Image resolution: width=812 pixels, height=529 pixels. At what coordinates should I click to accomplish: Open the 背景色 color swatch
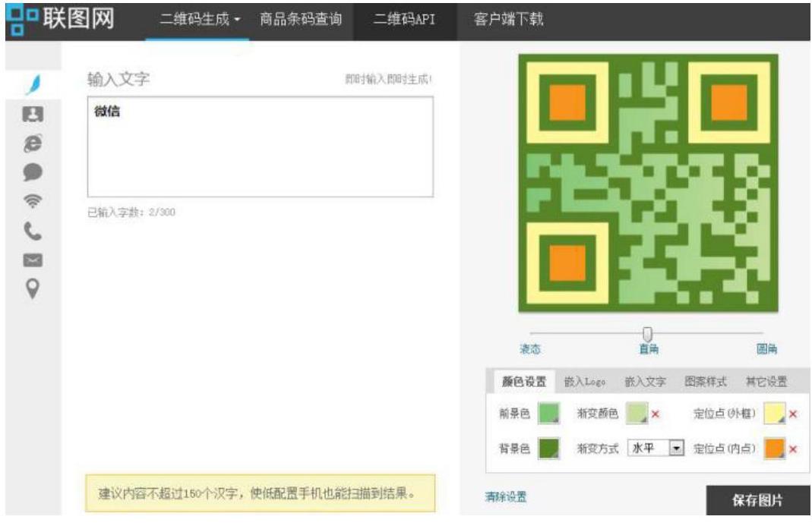coord(549,449)
